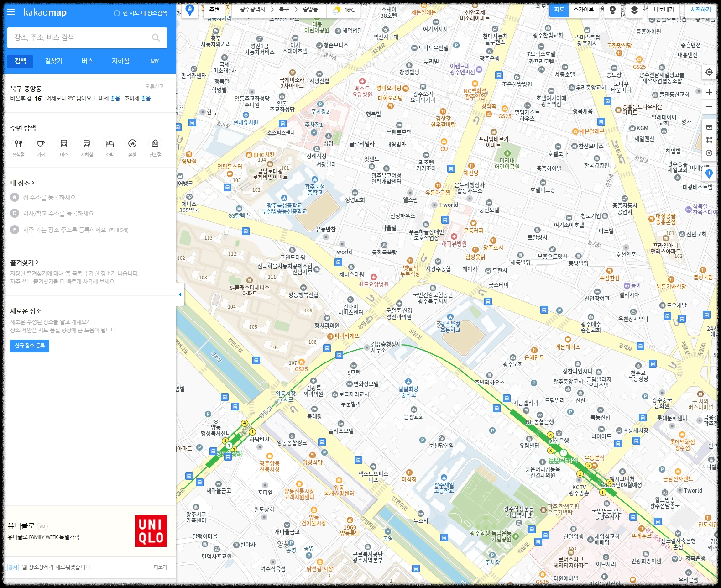Click the 시작하기 start button
Screen dimensions: 721x588
point(700,10)
